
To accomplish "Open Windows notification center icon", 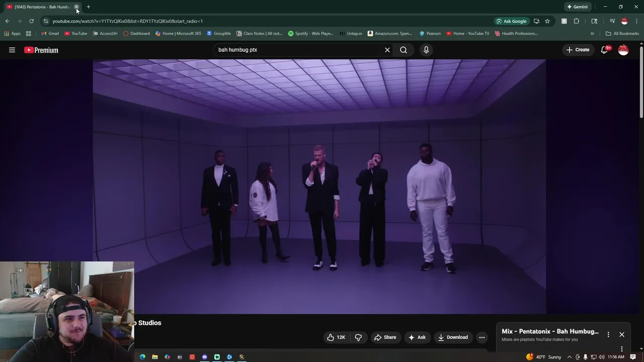I will (x=633, y=357).
